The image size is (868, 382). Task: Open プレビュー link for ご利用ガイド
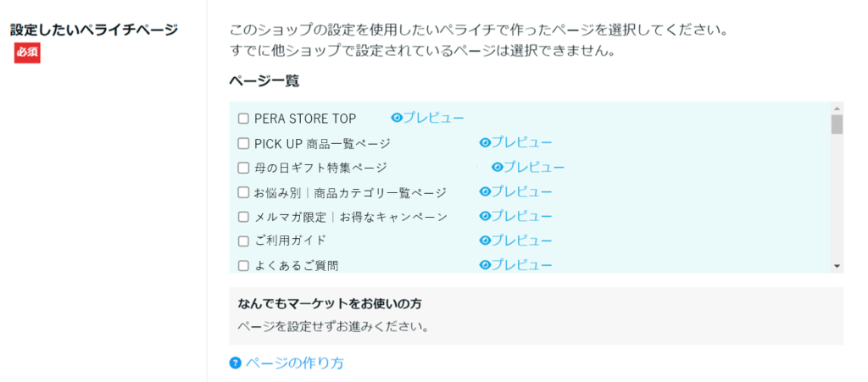tap(522, 240)
